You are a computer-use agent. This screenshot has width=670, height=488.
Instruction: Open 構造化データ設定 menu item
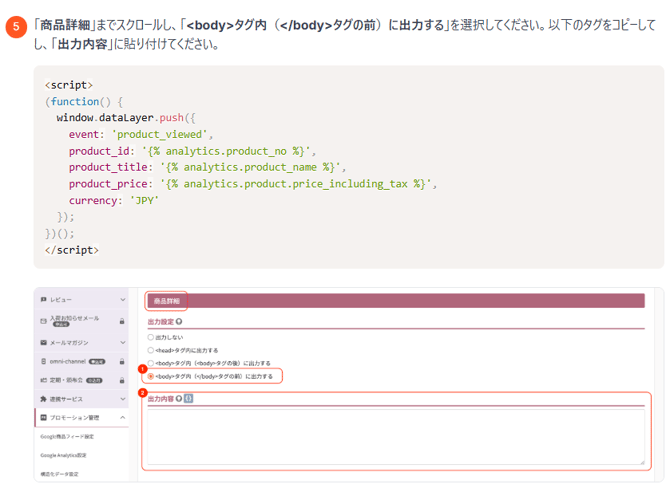click(58, 472)
